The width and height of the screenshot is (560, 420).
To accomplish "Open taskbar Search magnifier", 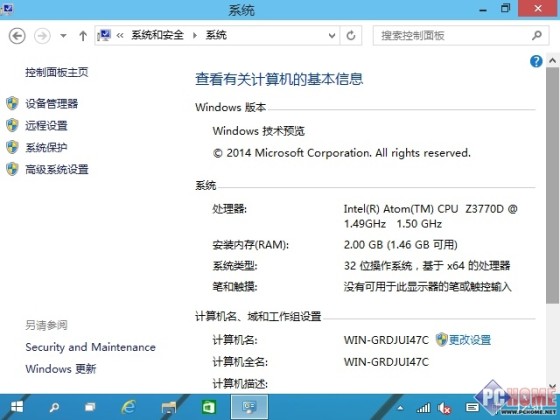I will 54,407.
